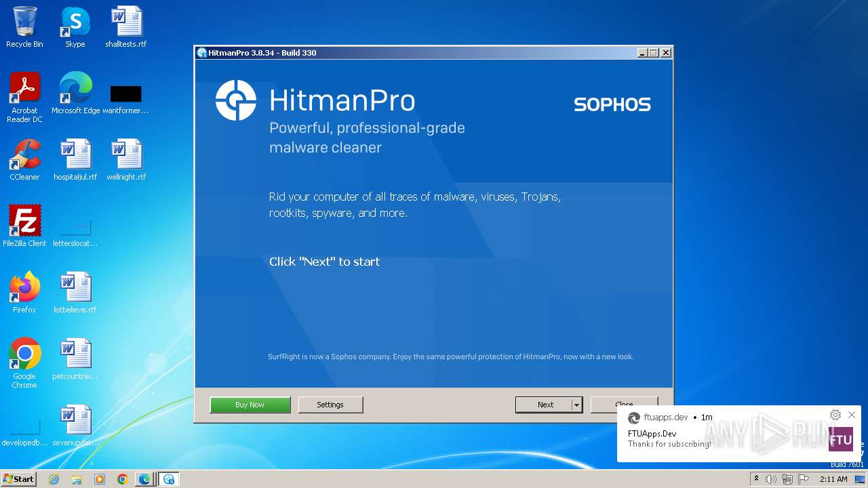The height and width of the screenshot is (488, 868).
Task: Minimize the HitmanPro window
Action: (642, 53)
